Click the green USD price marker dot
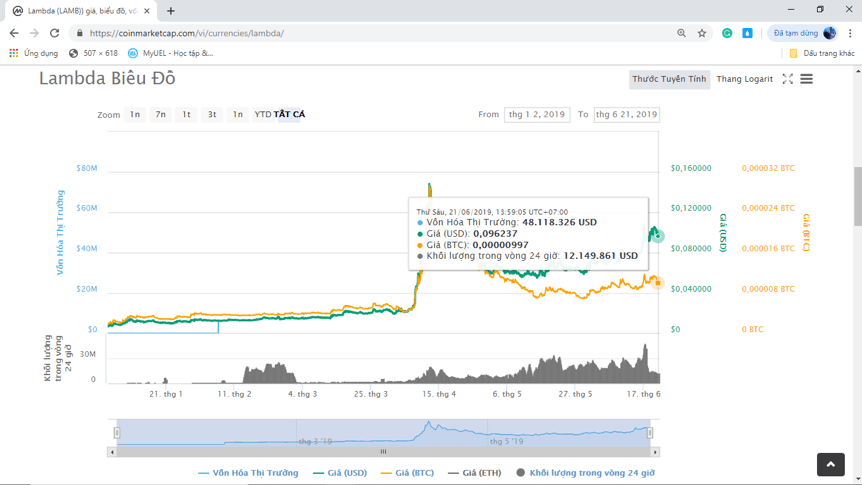Viewport: 862px width, 485px height. [657, 236]
